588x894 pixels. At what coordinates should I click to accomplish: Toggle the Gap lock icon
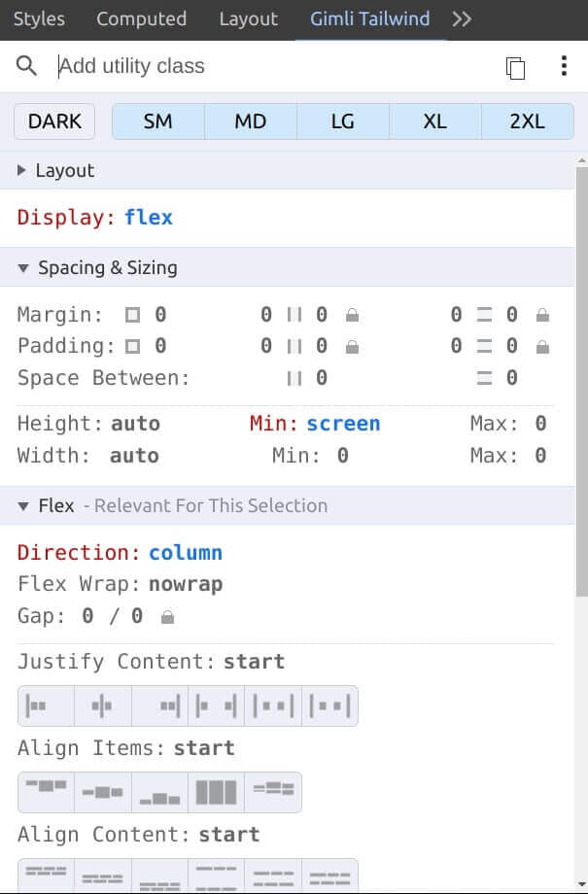[x=167, y=617]
